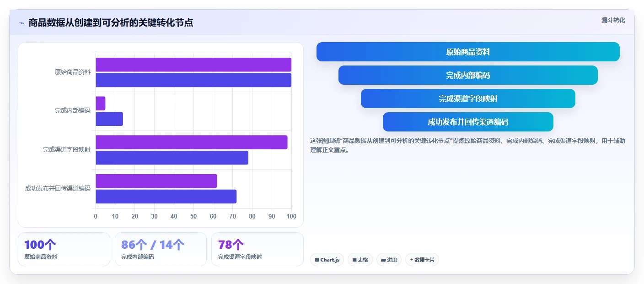Screen dimensions: 644x284
Task: Click the indigo bar for 成功发布并回传渠道编码
Action: click(x=166, y=197)
